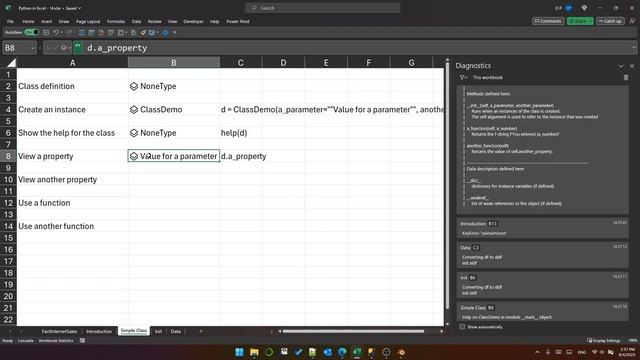The width and height of the screenshot is (640, 360).
Task: Click the green Python PY icon in formula bar
Action: (x=78, y=47)
